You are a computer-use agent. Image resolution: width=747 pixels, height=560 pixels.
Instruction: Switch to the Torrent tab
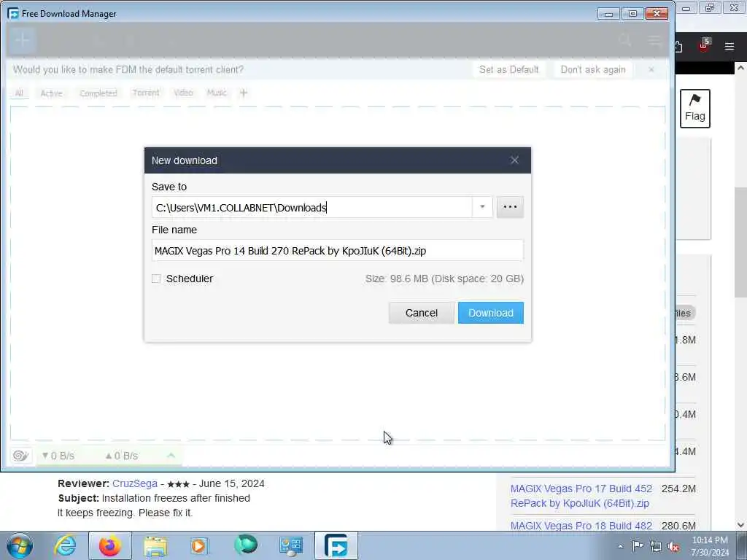click(x=146, y=93)
